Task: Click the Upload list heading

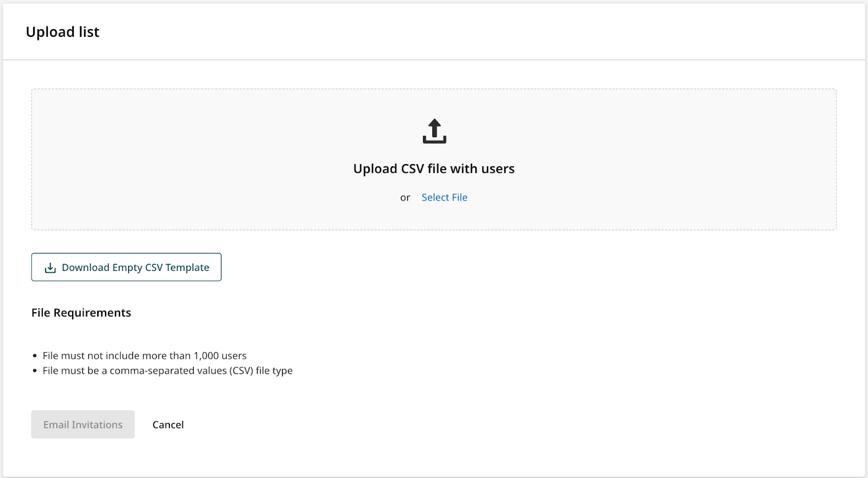Action: click(63, 32)
